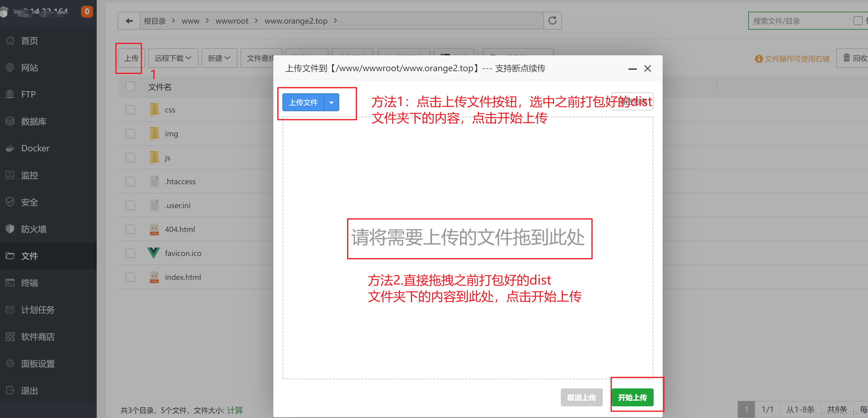Image resolution: width=868 pixels, height=418 pixels.
Task: Check the box next to img folder
Action: coord(130,134)
